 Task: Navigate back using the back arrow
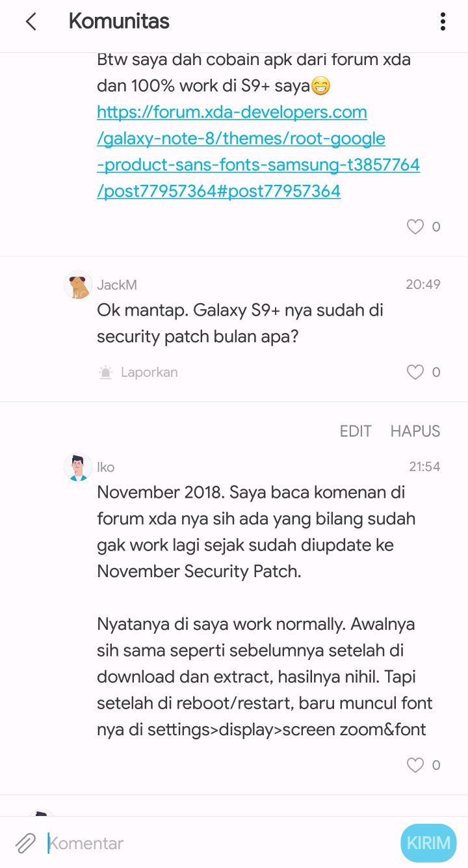[31, 21]
